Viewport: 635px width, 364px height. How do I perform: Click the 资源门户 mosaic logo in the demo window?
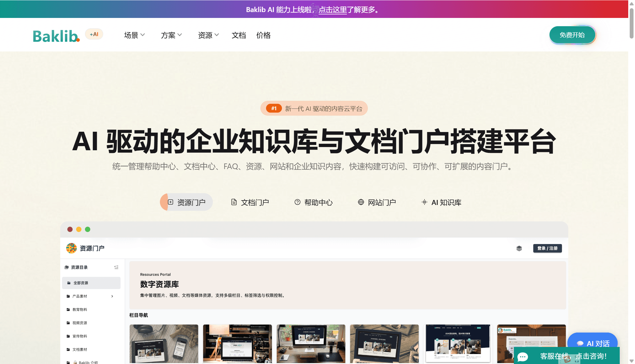(71, 248)
